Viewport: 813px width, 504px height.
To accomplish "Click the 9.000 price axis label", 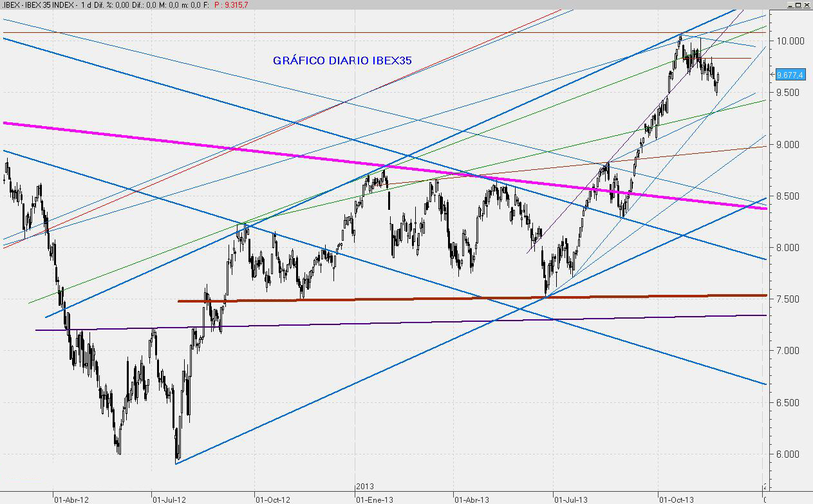I will pyautogui.click(x=790, y=144).
